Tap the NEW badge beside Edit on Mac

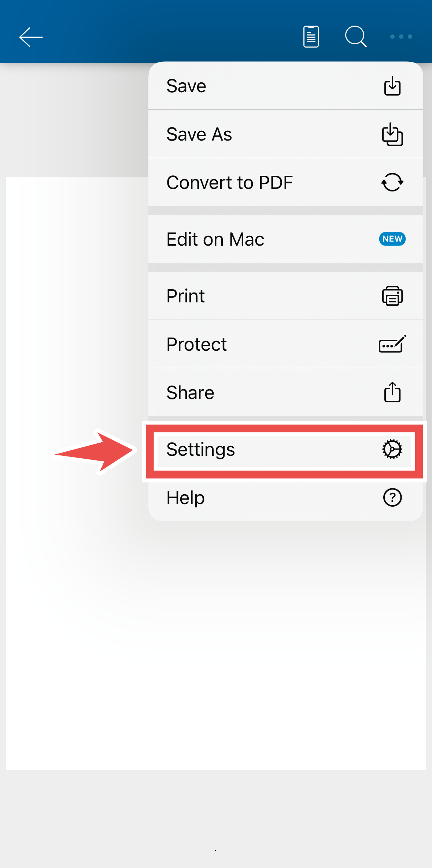[392, 239]
